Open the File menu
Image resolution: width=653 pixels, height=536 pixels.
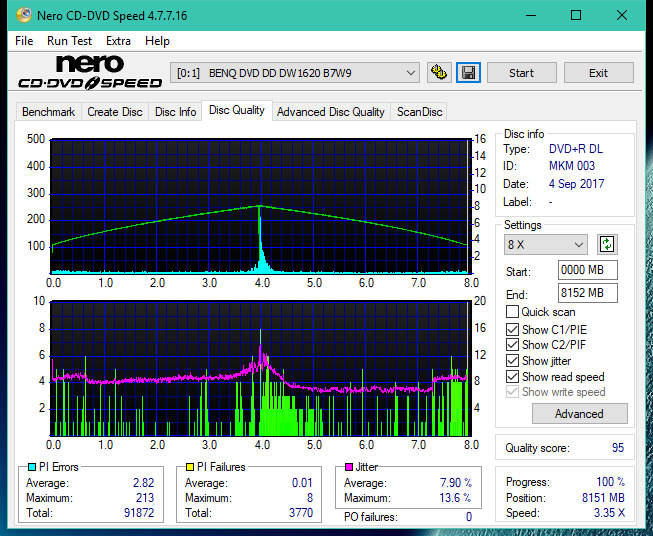coord(24,41)
